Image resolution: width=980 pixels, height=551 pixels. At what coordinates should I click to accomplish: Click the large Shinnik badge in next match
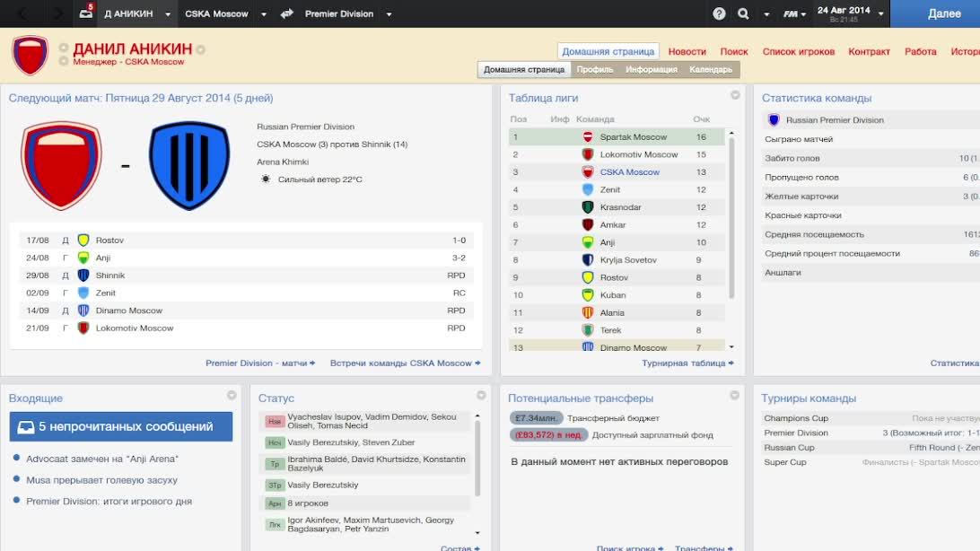pyautogui.click(x=189, y=165)
